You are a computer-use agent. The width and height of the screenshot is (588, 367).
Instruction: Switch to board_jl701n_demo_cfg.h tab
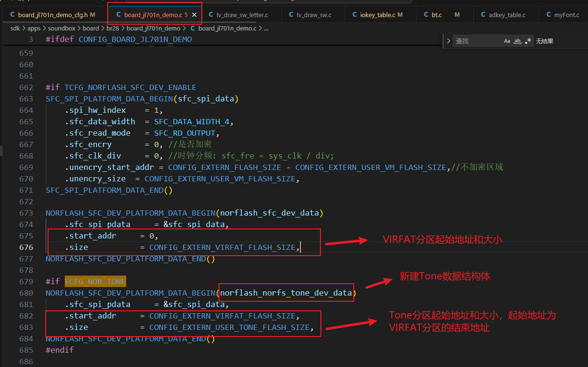[x=52, y=15]
